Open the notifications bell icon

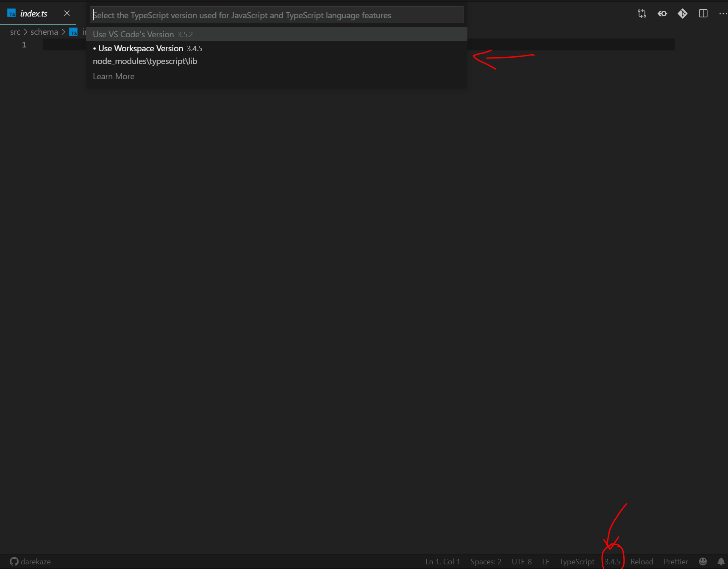click(721, 561)
